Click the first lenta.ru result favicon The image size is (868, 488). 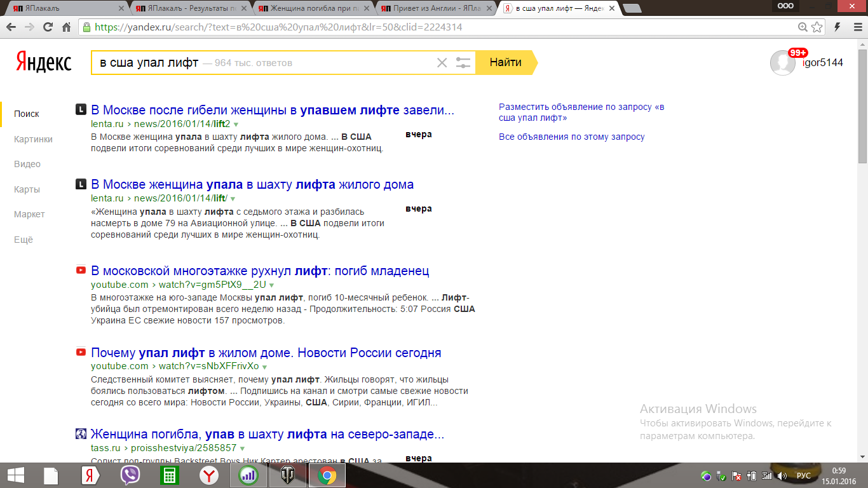pos(81,110)
